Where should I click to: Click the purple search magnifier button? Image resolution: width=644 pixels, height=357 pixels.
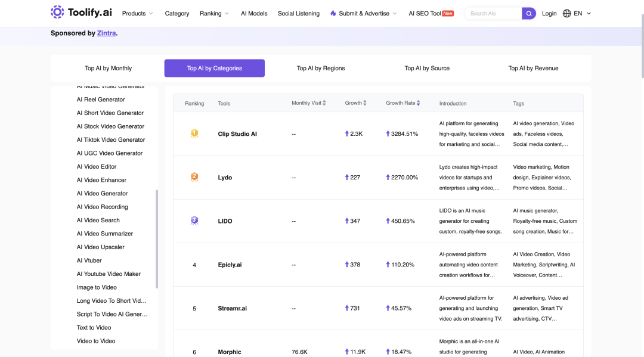point(528,14)
